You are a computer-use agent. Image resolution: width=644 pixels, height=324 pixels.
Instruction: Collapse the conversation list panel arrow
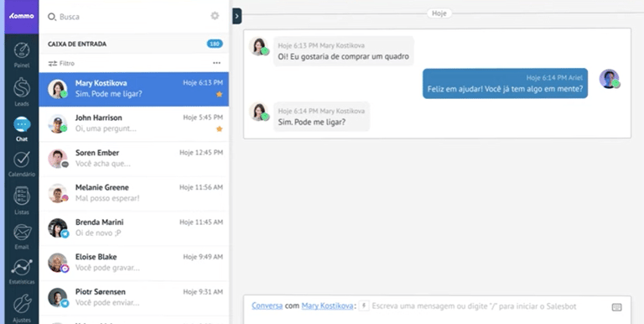237,16
